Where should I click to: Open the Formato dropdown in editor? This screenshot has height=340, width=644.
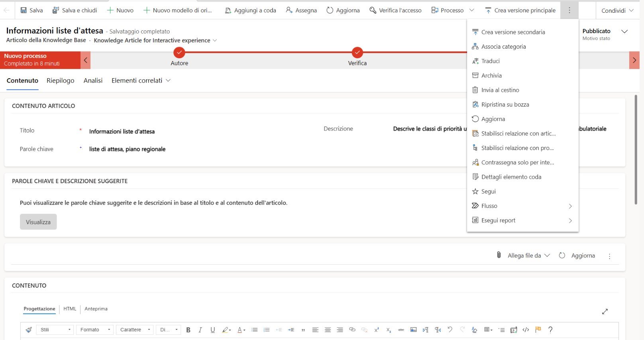[95, 330]
